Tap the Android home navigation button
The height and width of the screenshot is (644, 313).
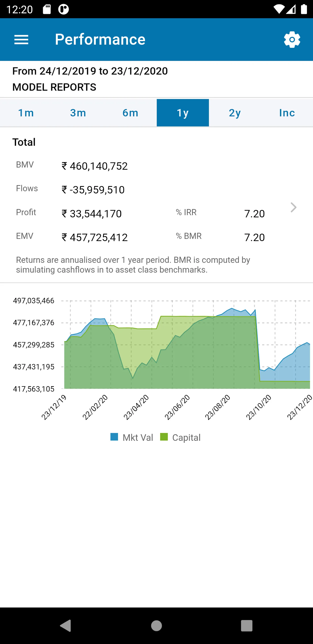pyautogui.click(x=156, y=625)
